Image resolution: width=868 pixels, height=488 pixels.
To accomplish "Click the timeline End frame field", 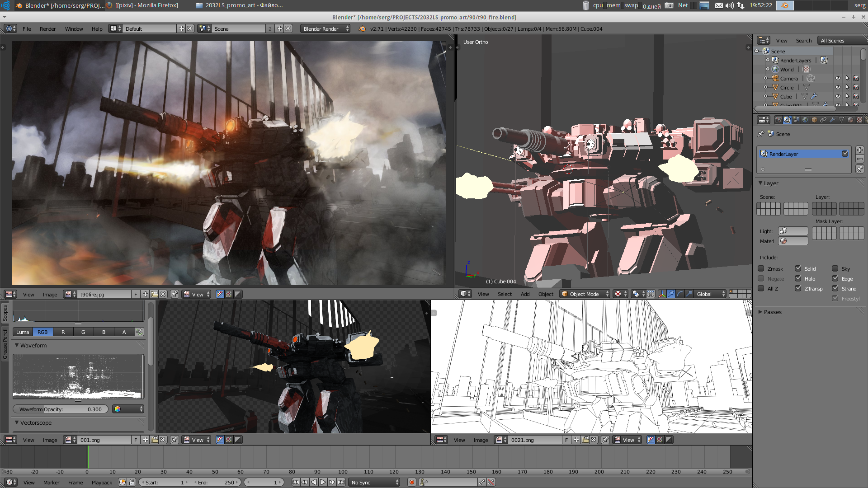I will point(216,483).
